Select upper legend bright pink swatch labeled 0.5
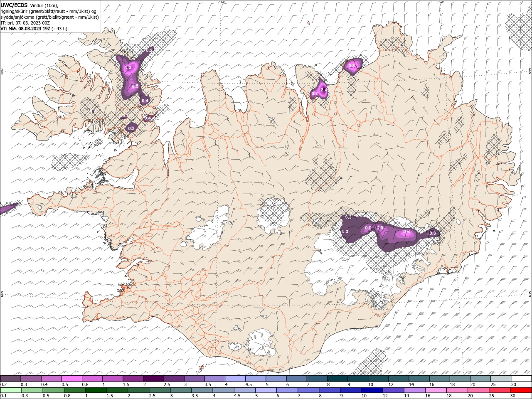 pyautogui.click(x=71, y=379)
